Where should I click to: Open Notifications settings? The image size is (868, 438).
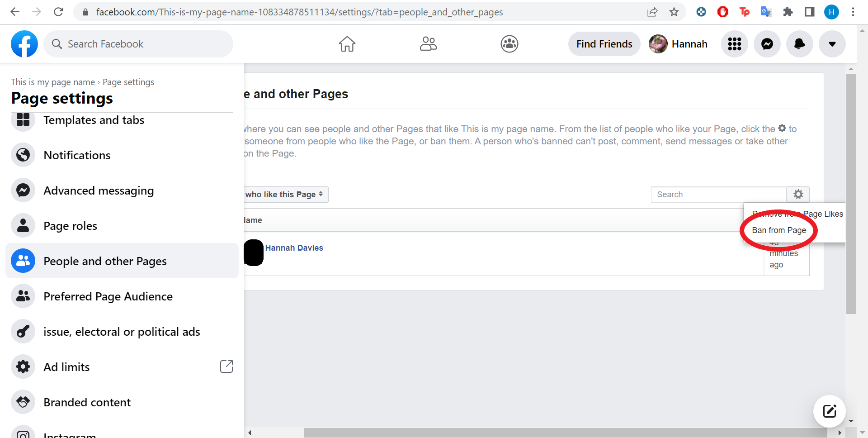click(122, 155)
